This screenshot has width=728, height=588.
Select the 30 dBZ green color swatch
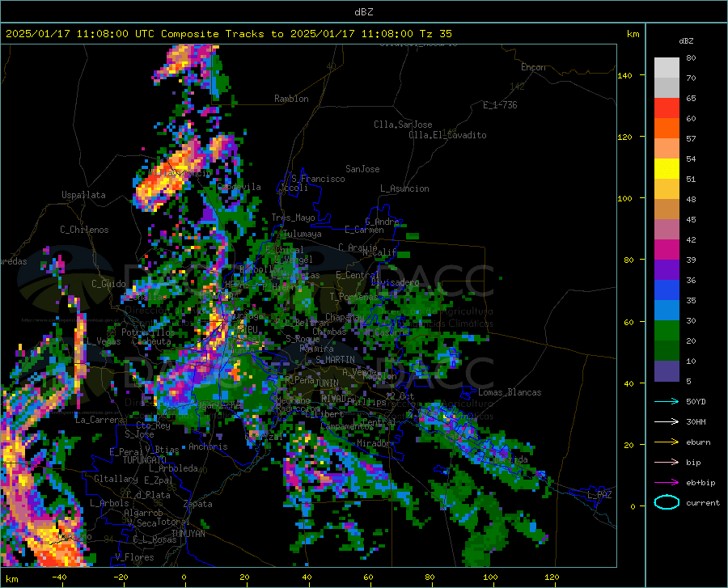667,331
